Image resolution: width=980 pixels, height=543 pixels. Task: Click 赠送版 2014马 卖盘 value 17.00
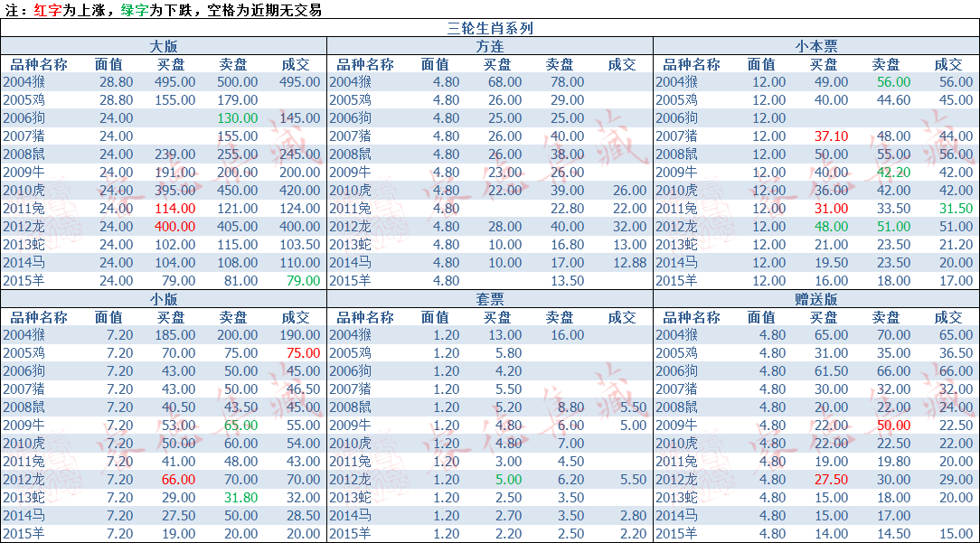click(894, 516)
